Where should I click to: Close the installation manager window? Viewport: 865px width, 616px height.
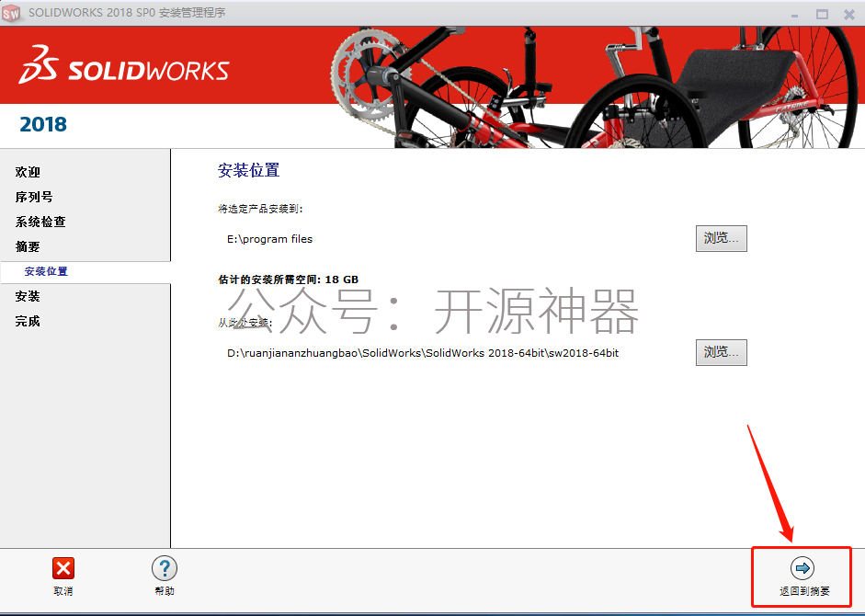[x=849, y=15]
